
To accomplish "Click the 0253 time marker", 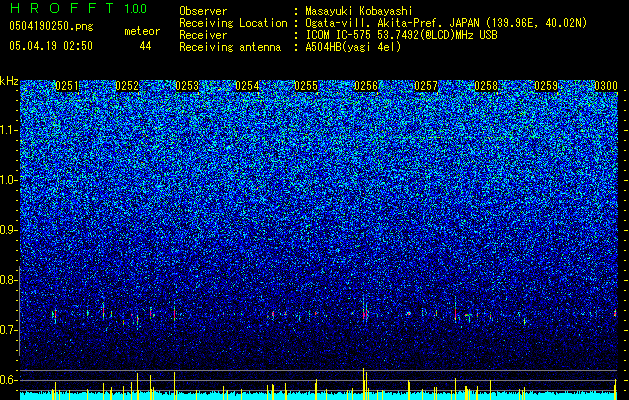I will (187, 86).
